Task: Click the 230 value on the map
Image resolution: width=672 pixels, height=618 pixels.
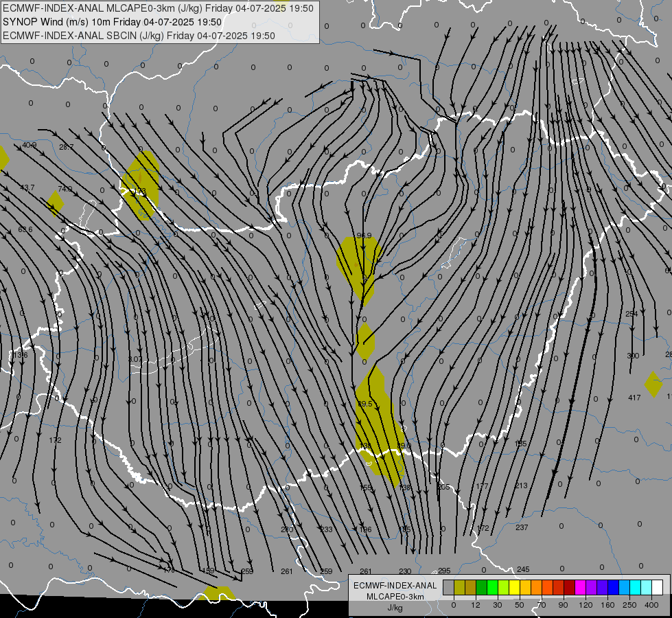Action: [405, 571]
